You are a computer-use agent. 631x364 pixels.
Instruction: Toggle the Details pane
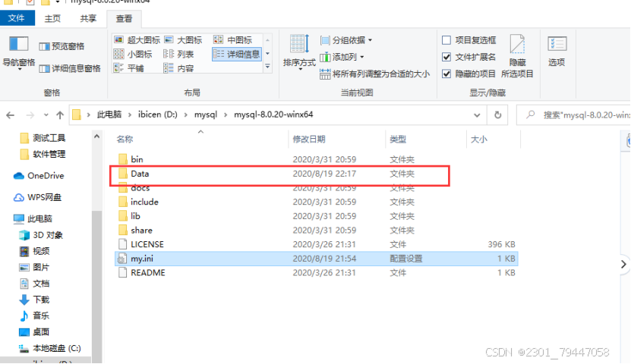click(70, 69)
